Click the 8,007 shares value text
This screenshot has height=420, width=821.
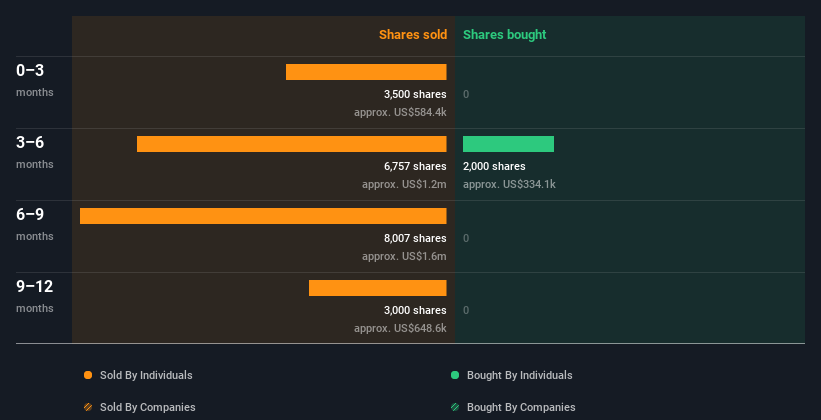point(415,238)
